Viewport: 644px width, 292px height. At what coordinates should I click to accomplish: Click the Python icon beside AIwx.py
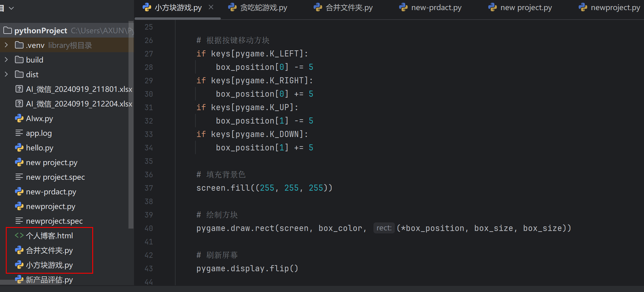(19, 118)
